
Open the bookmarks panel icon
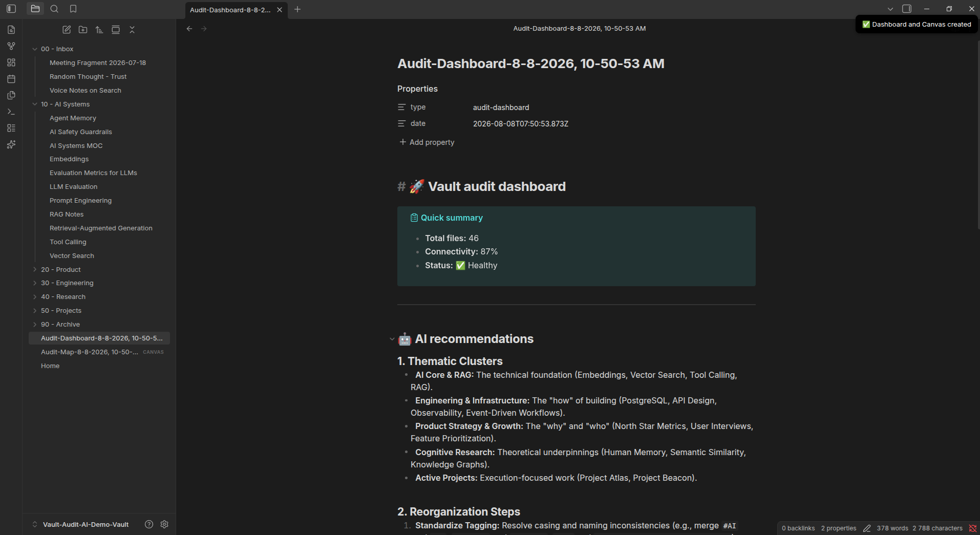pos(73,9)
